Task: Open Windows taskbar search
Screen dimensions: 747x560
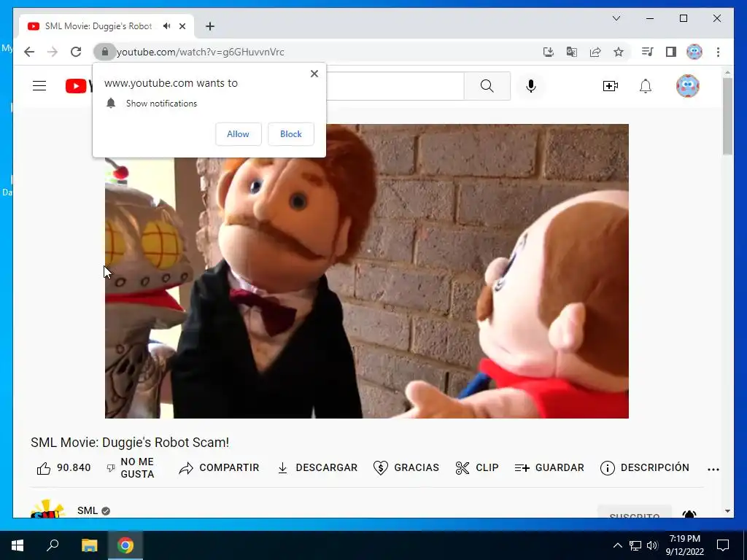Action: (53, 545)
